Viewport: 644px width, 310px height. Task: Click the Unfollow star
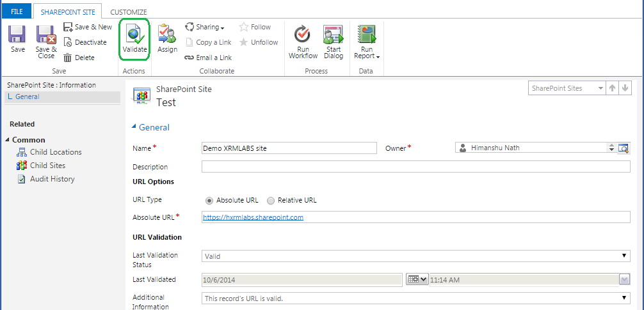[x=243, y=42]
